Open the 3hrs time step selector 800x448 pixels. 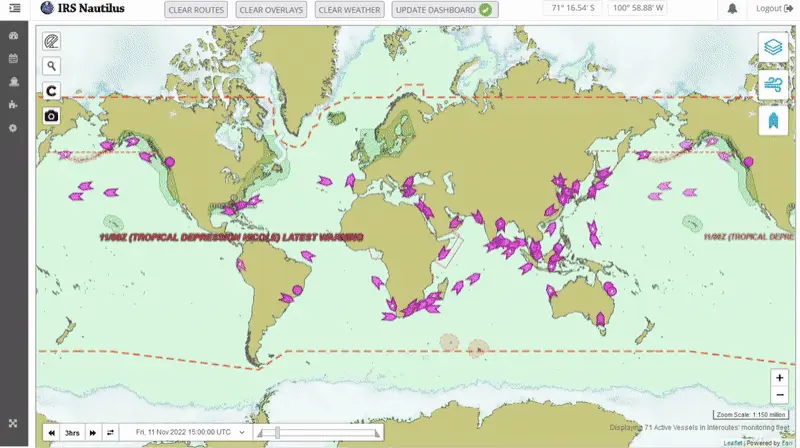tap(72, 432)
